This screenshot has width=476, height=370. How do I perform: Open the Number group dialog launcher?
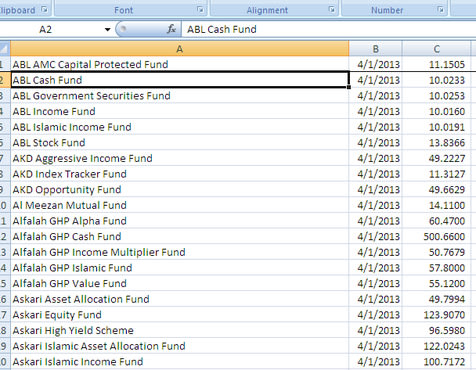click(x=441, y=10)
